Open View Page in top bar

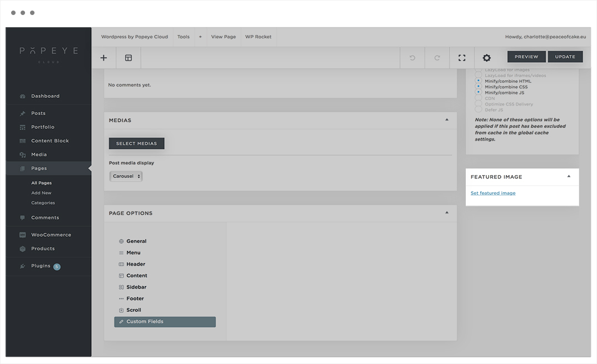224,37
